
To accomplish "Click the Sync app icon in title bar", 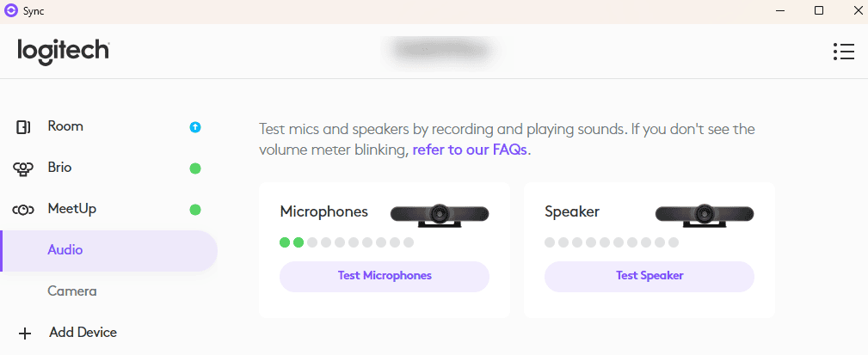I will (10, 11).
